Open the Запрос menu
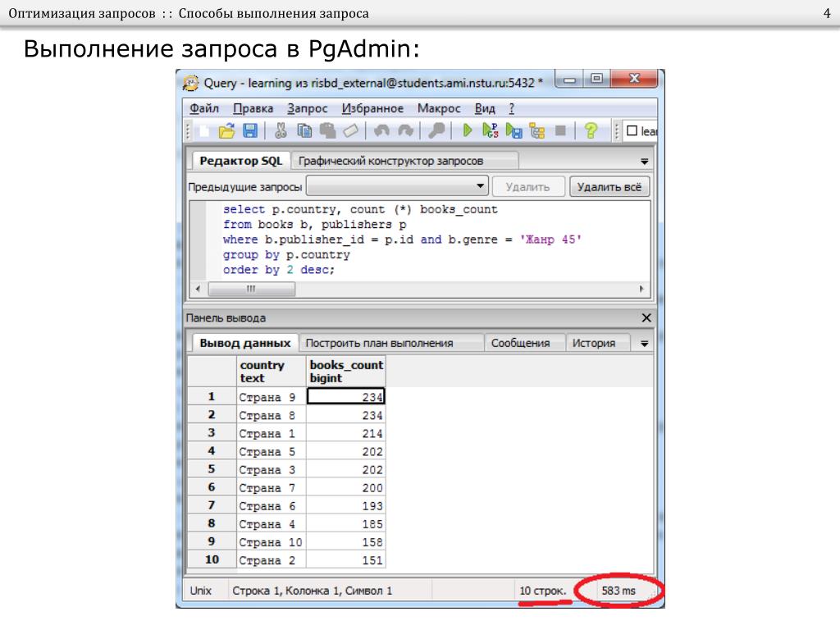 coord(307,108)
